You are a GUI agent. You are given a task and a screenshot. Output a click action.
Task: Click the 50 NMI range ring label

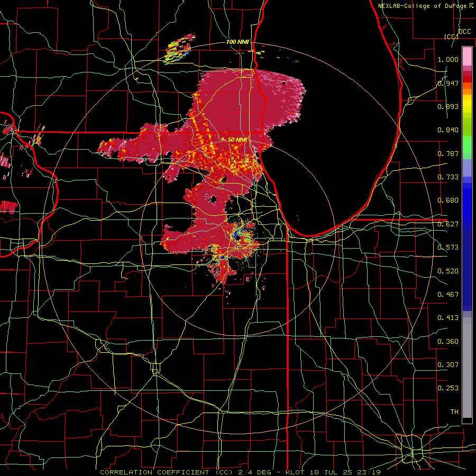(237, 140)
